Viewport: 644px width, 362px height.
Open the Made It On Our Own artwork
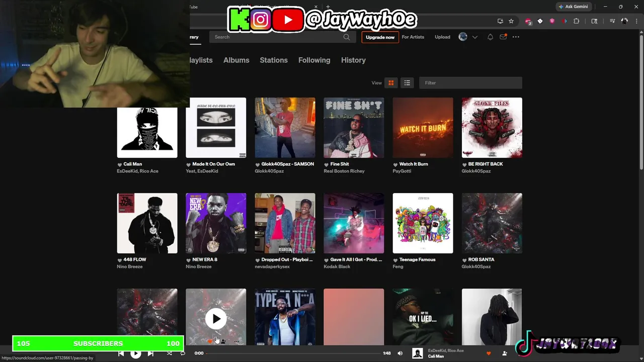pos(216,128)
